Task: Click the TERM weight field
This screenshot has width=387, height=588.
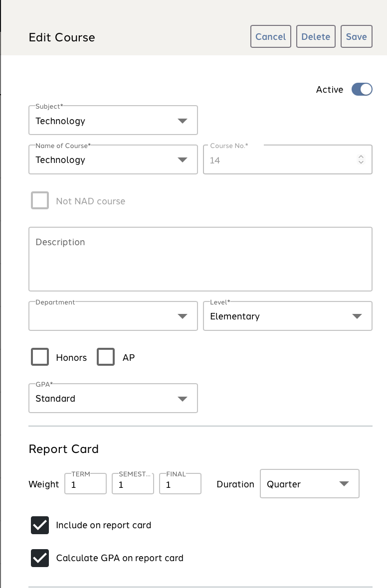Action: click(x=86, y=484)
